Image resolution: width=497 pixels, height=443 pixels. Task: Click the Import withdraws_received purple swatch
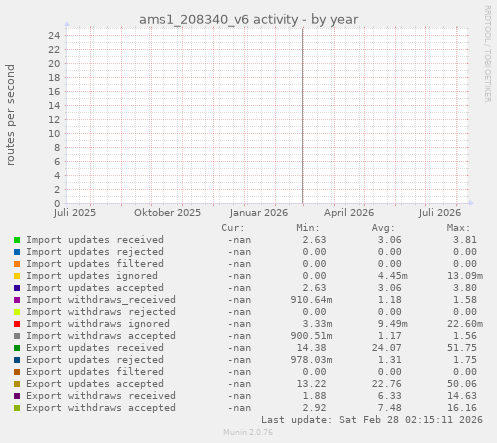(x=17, y=300)
